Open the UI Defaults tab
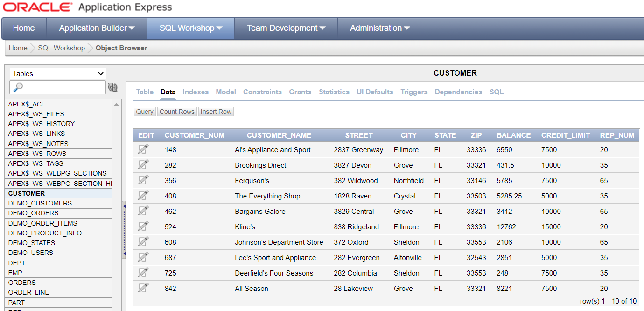 pyautogui.click(x=375, y=92)
